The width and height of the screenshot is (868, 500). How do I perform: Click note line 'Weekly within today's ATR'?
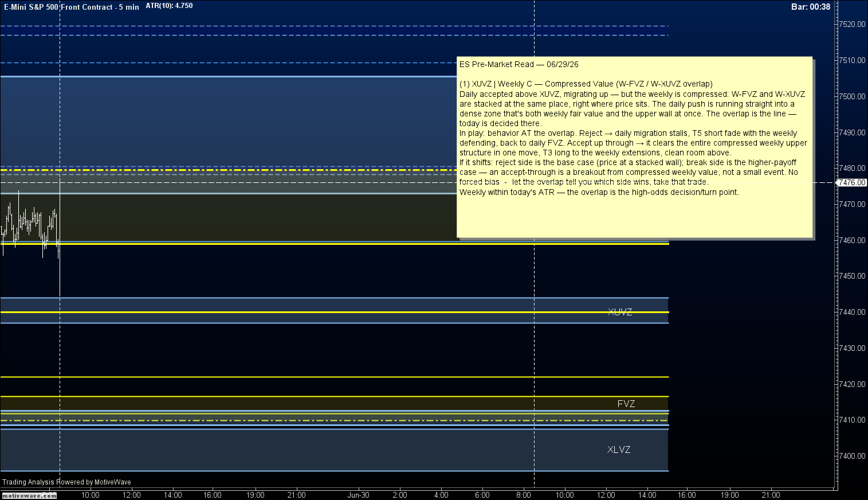pyautogui.click(x=599, y=192)
